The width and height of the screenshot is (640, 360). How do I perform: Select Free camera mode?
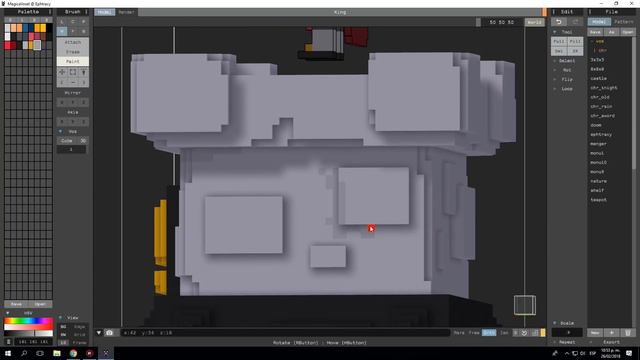(474, 333)
